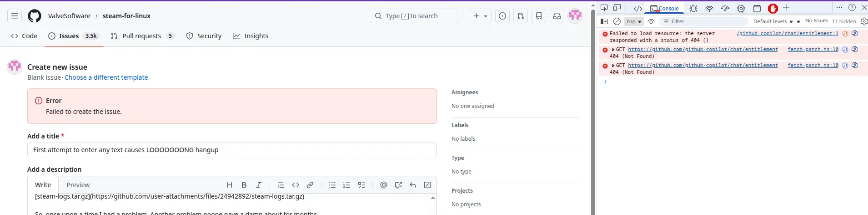Image resolution: width=868 pixels, height=215 pixels.
Task: Click the console Filter input field
Action: [704, 21]
